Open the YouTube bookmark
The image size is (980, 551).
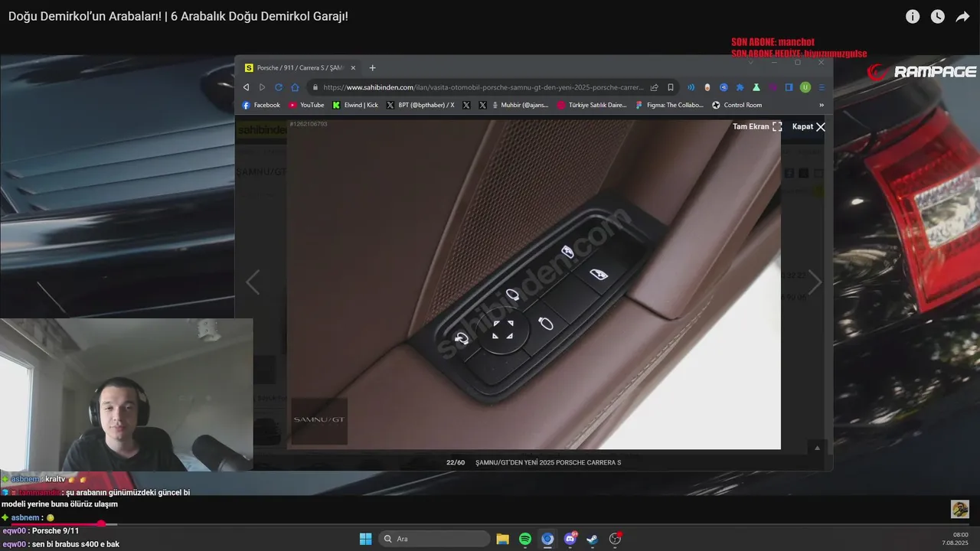[306, 105]
